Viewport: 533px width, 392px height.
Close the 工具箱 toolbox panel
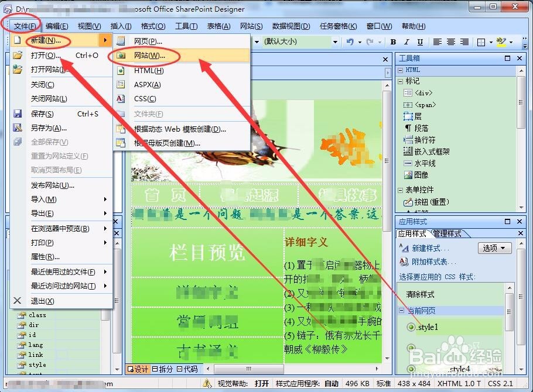(x=520, y=59)
